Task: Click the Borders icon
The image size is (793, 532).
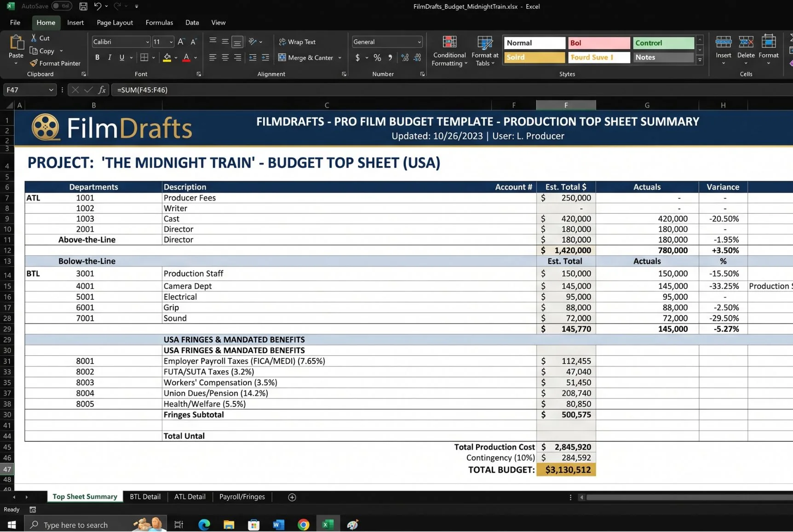Action: pyautogui.click(x=144, y=57)
